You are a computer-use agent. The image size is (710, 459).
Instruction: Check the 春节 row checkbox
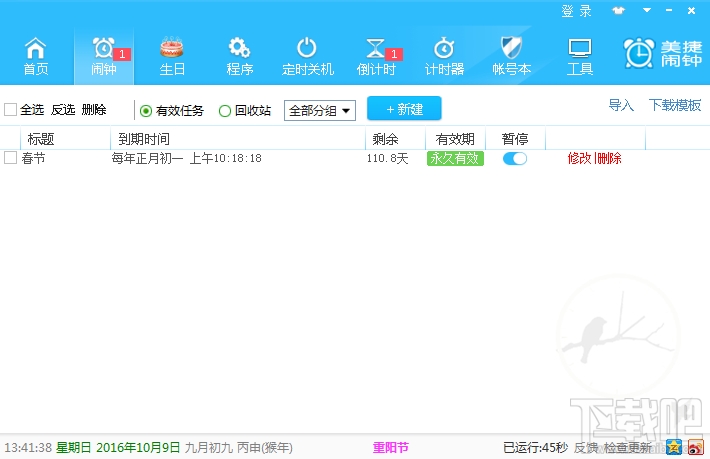coord(10,158)
